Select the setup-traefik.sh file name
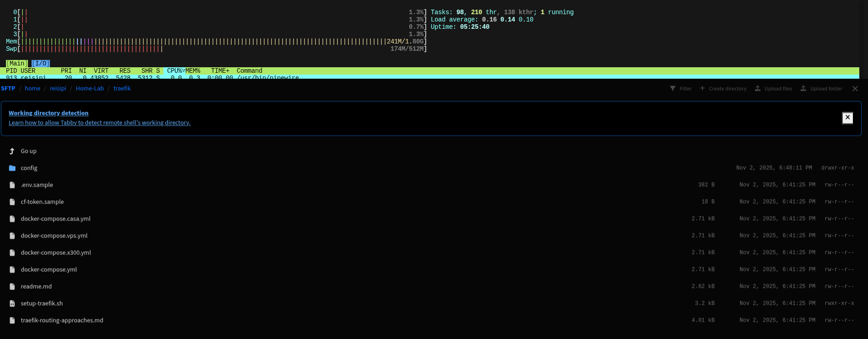Screen dimensions: 868x339 pos(42,303)
